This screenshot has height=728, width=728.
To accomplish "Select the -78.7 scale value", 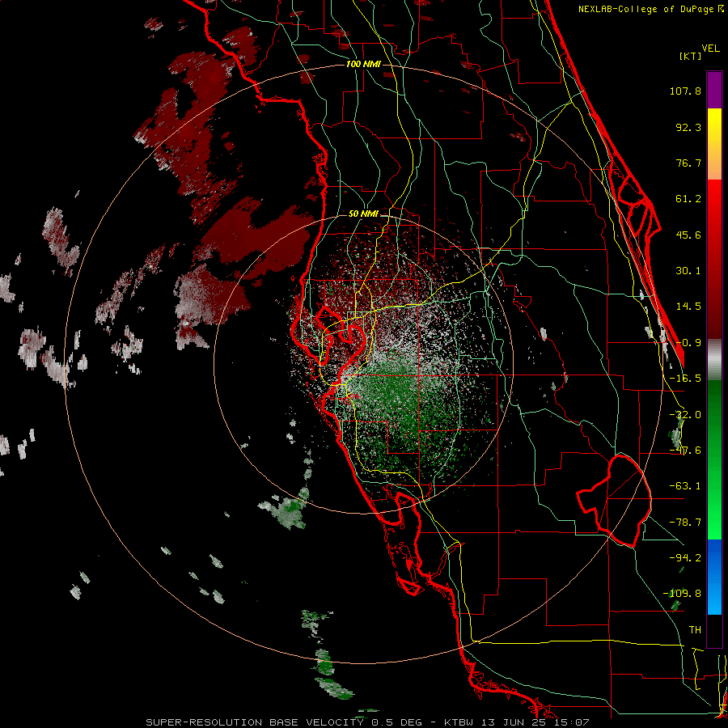I will pyautogui.click(x=685, y=523).
